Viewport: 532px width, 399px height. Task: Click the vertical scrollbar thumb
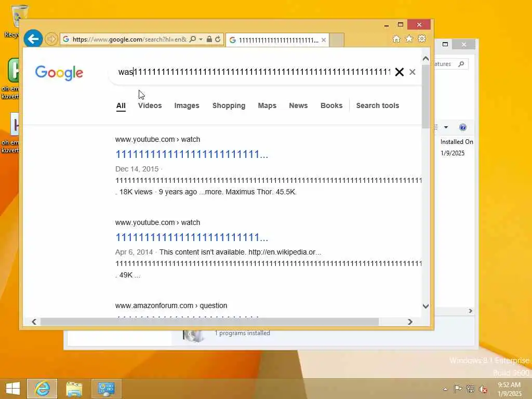point(426,96)
